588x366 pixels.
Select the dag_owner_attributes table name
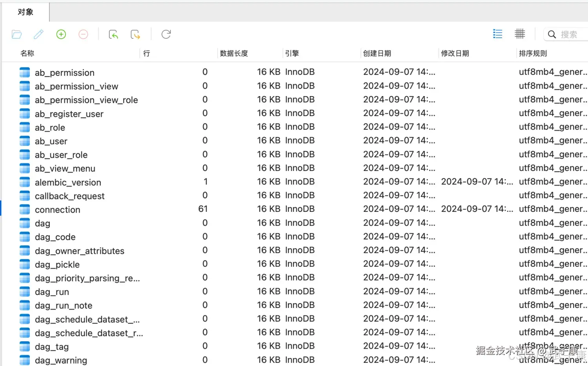click(80, 251)
